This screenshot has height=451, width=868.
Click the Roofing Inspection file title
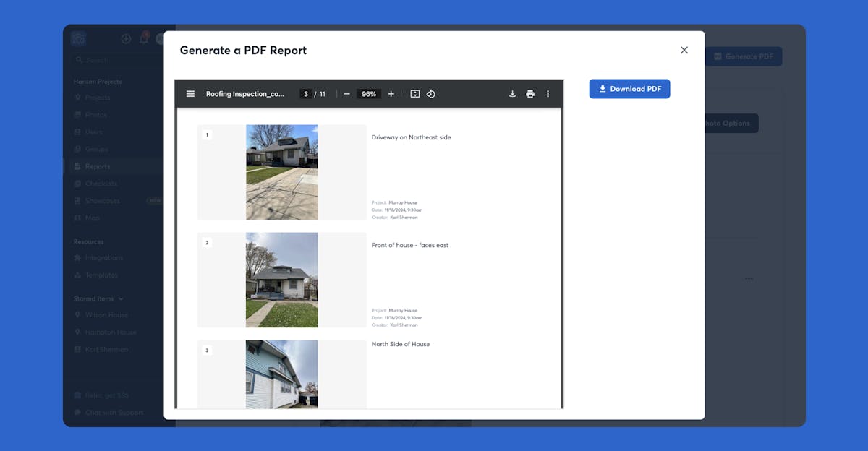click(245, 94)
